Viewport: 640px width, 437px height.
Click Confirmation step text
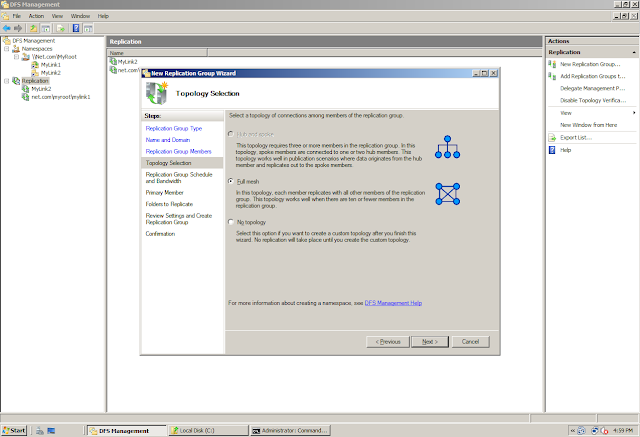point(160,234)
